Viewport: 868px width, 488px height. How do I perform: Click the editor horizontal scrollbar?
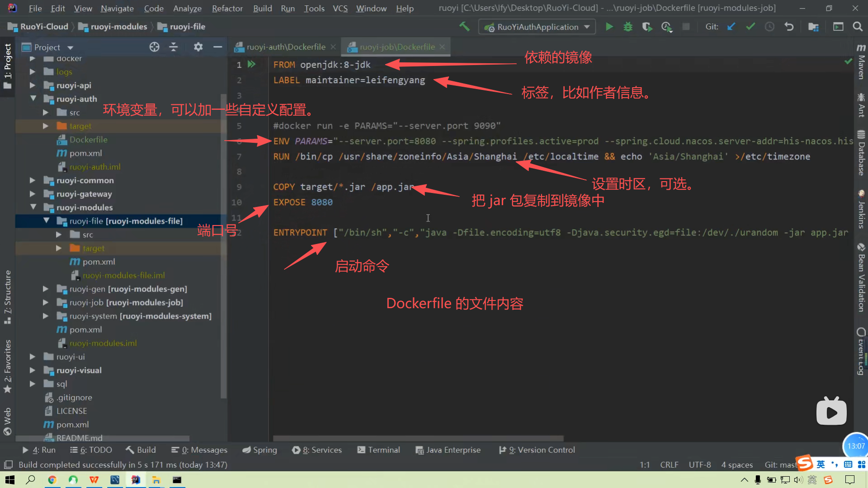tap(418, 438)
